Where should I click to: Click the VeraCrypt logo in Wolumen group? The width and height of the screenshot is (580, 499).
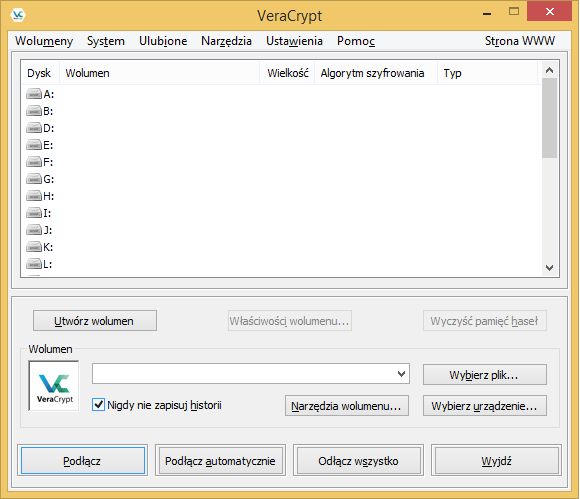tap(54, 385)
